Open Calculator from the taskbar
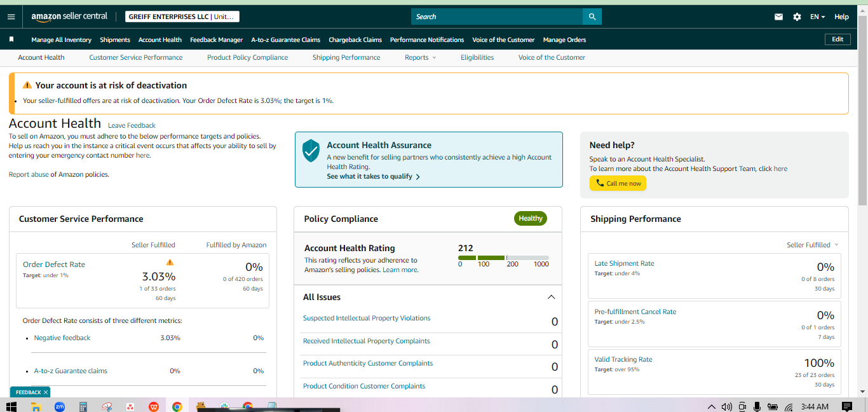 [83, 406]
